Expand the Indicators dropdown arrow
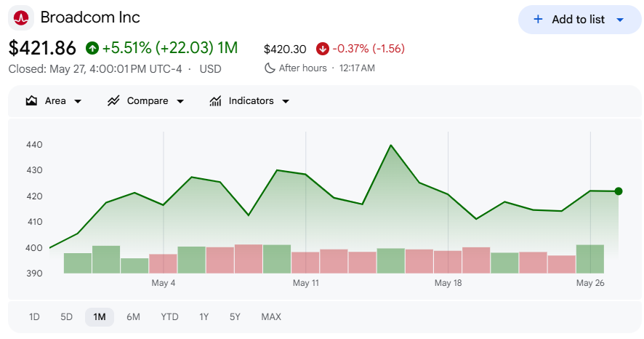 [x=286, y=101]
